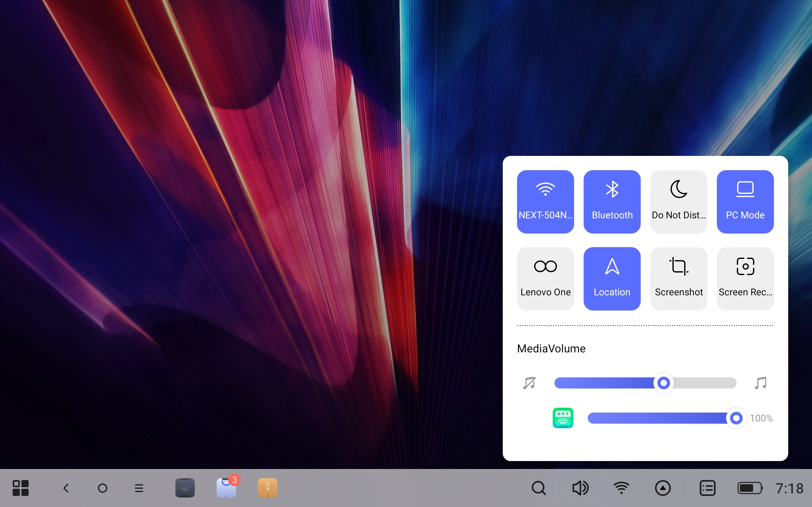Open the dark camera app in taskbar
This screenshot has height=507, width=812.
[x=185, y=488]
